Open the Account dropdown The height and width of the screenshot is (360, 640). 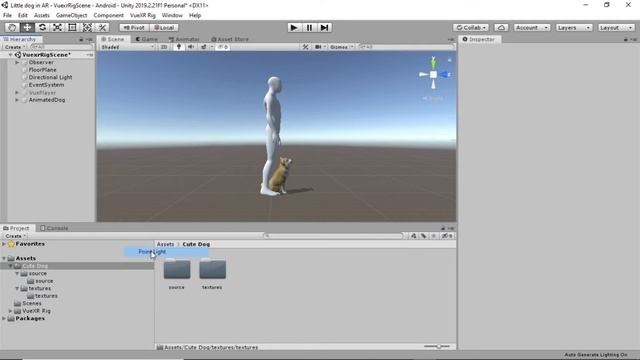coord(531,27)
